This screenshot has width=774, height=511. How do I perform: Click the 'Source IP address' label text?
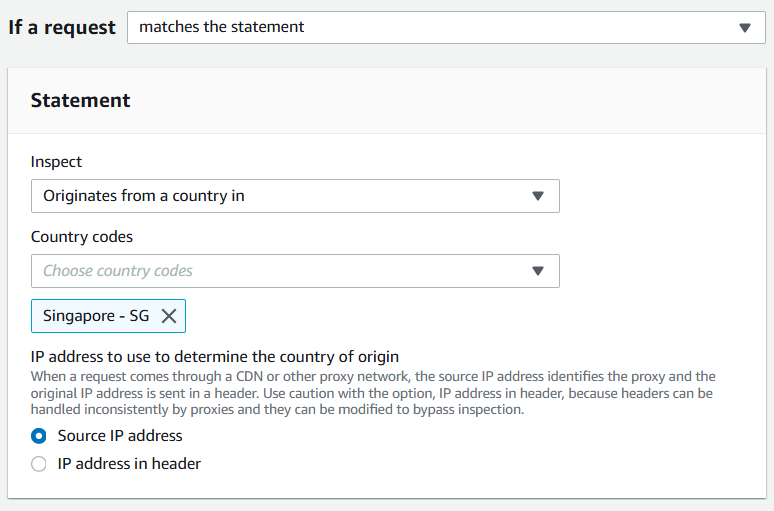click(x=120, y=436)
